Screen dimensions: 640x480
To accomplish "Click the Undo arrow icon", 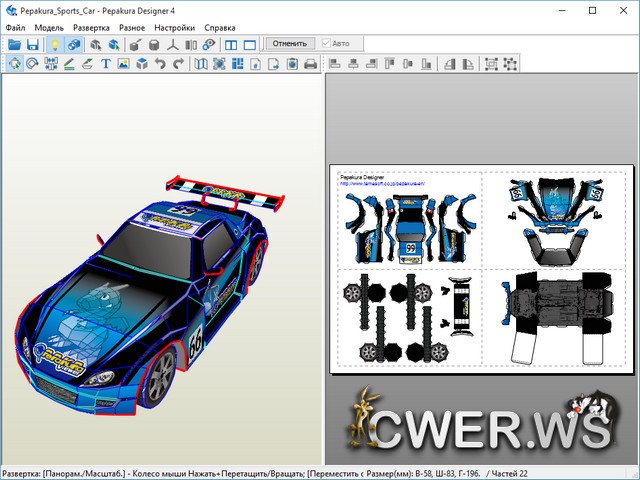I will (x=160, y=64).
